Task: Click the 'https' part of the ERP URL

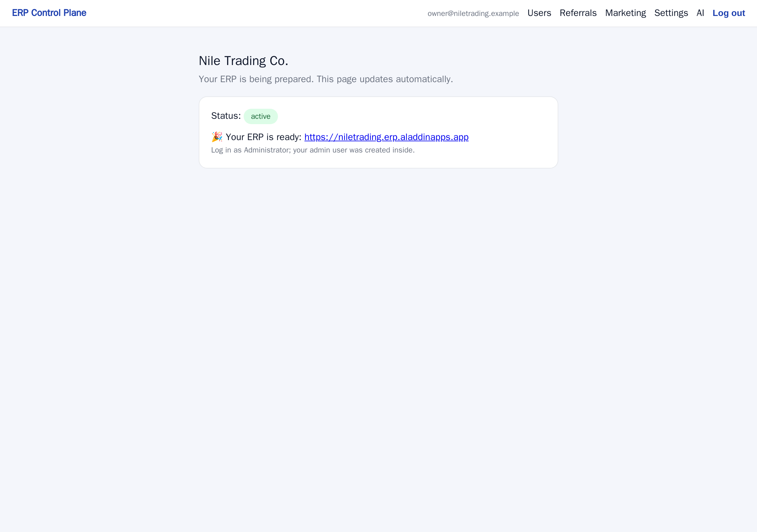Action: (x=315, y=137)
